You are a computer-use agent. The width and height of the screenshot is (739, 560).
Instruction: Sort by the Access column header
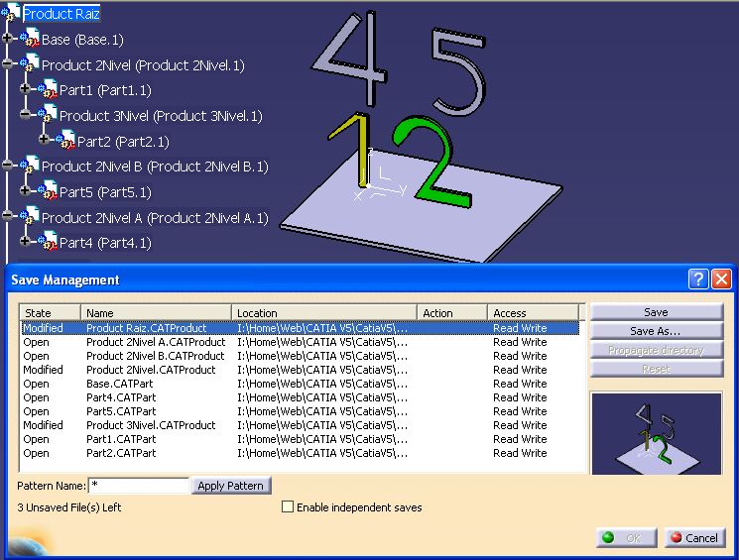(533, 313)
